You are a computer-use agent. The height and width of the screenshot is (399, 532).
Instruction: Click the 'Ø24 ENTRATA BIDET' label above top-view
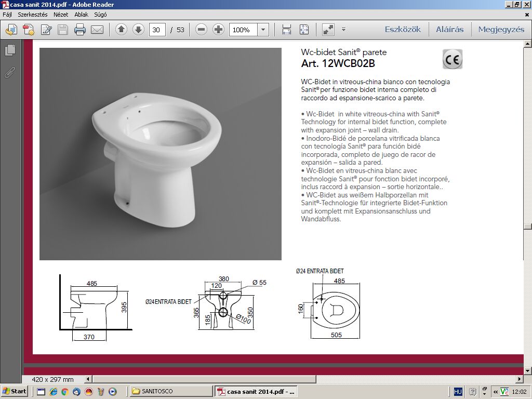tap(320, 271)
